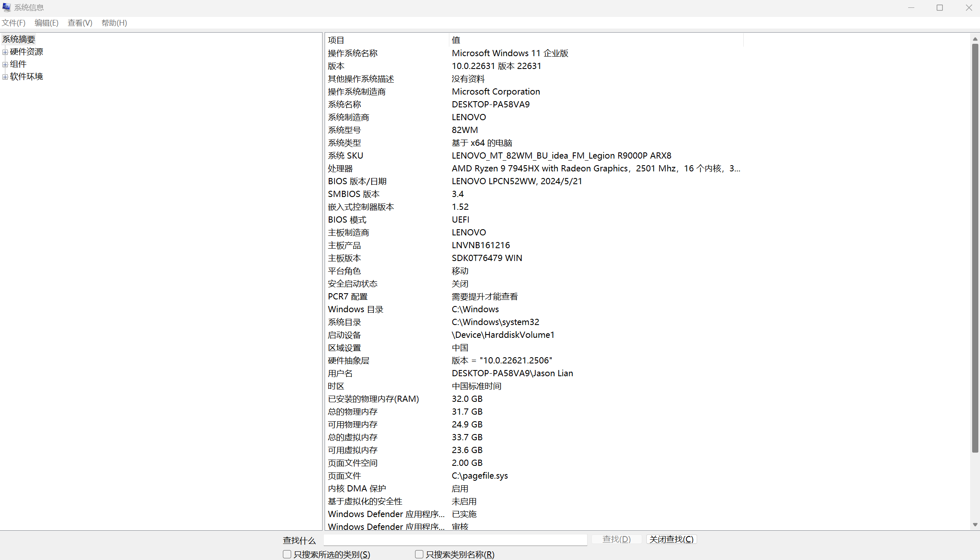The height and width of the screenshot is (560, 980).
Task: Select the 处理器 row
Action: tap(534, 168)
